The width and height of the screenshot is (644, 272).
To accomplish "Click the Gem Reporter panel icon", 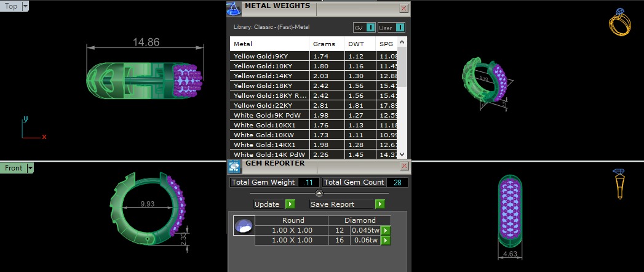I will point(234,166).
